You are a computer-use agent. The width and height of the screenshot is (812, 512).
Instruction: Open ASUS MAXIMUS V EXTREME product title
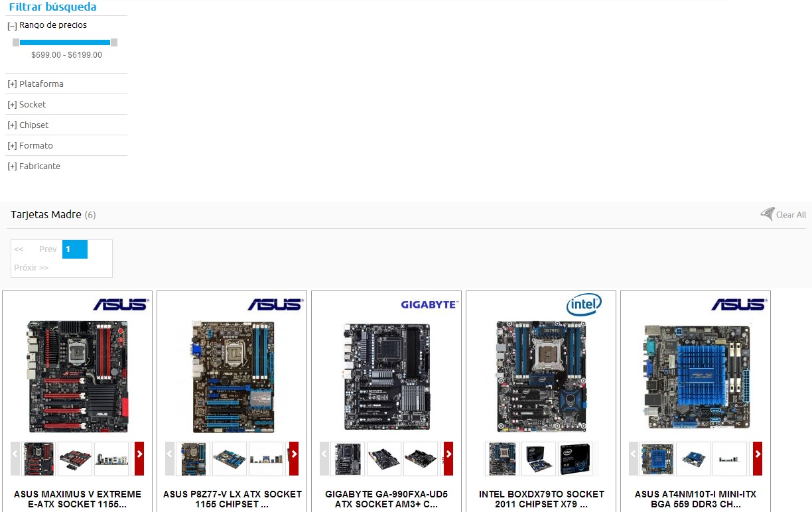[x=78, y=499]
